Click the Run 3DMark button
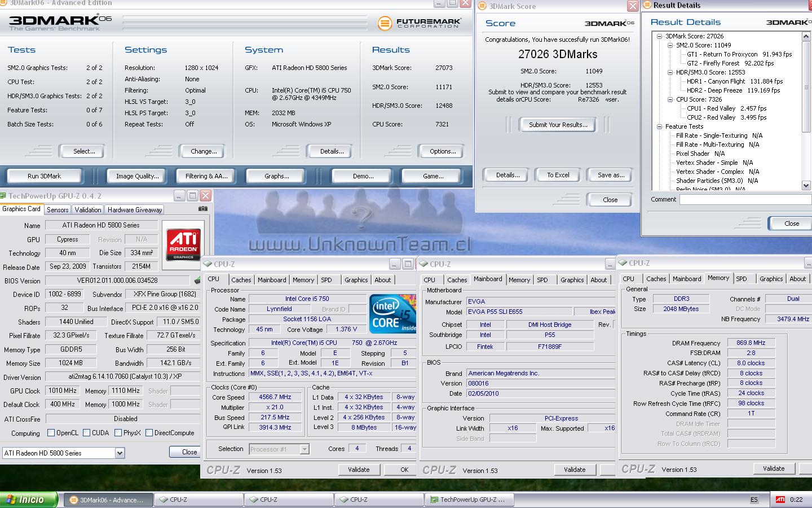 click(45, 176)
